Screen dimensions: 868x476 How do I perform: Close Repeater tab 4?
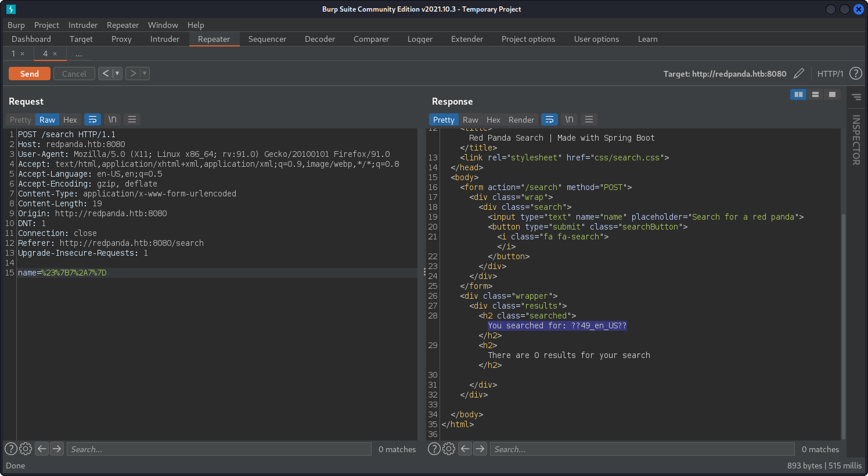[x=55, y=53]
